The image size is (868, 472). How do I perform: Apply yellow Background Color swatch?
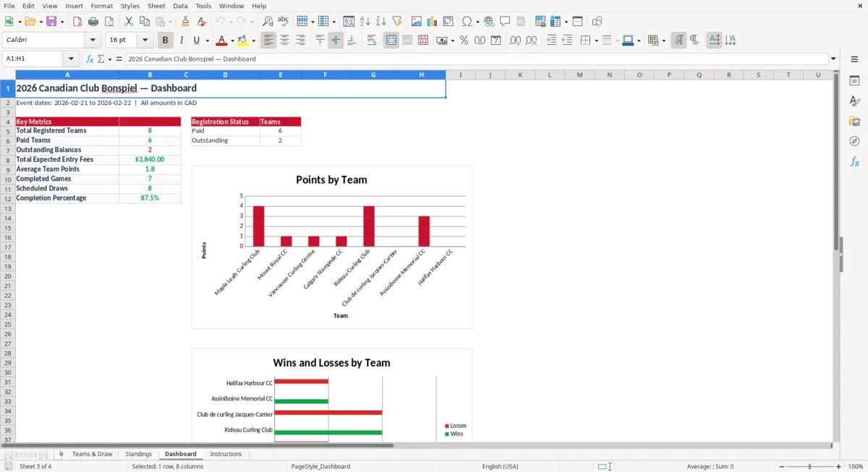tap(244, 41)
